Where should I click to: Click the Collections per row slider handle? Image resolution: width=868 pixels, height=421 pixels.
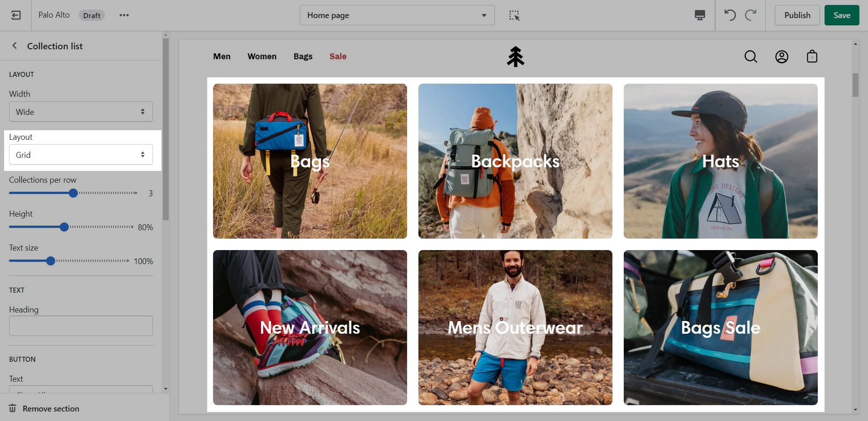point(73,193)
